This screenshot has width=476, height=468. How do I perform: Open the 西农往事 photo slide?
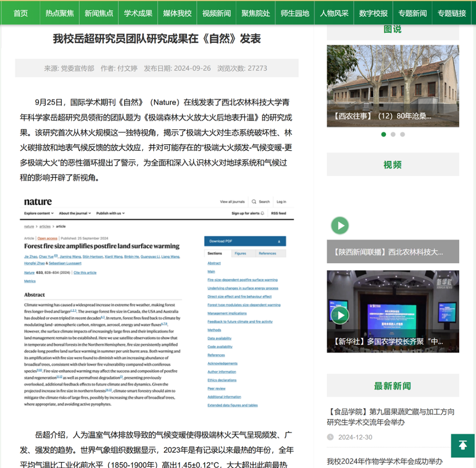pos(393,86)
